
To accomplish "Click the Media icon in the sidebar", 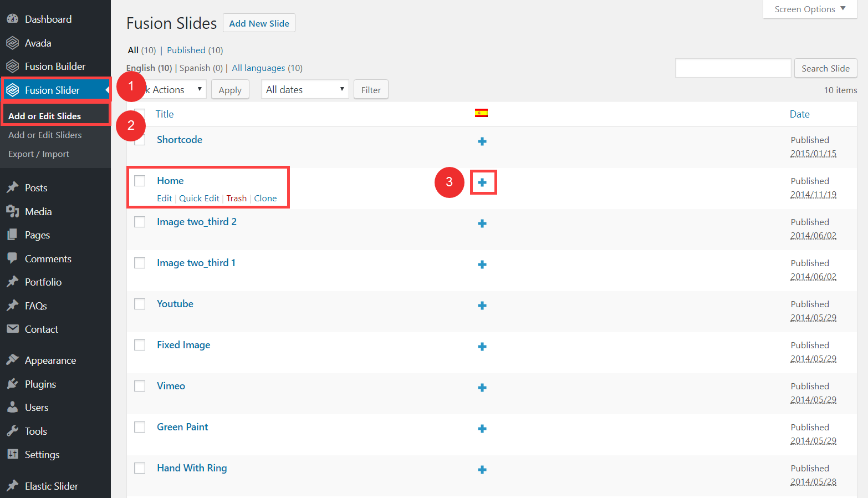I will 12,211.
